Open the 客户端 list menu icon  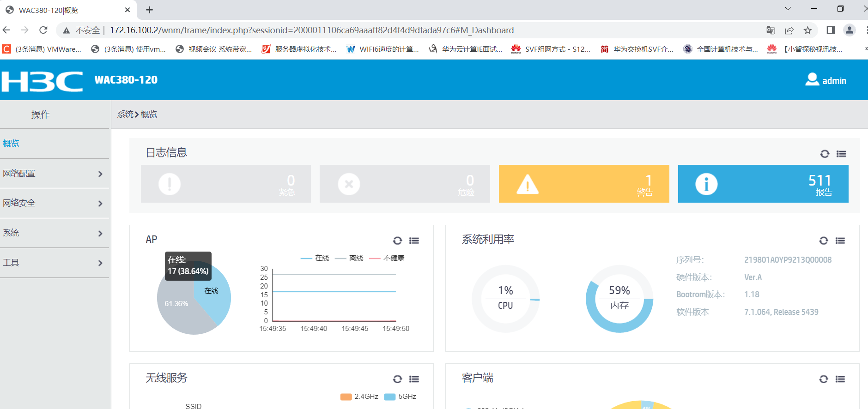pos(840,379)
